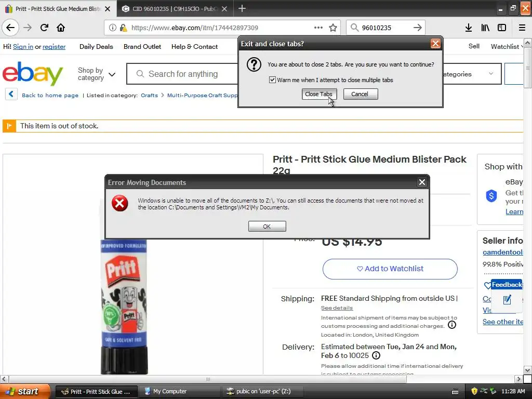Click the security shield tray icon
532x399 pixels.
point(474,391)
